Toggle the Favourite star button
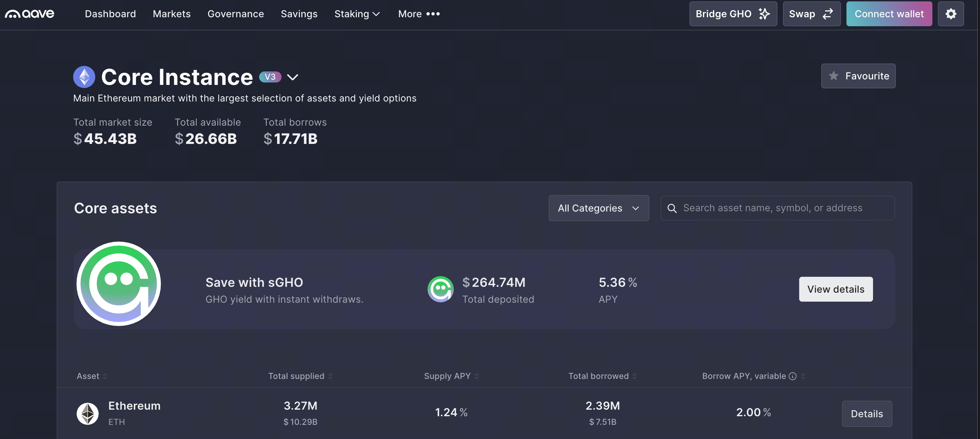 pyautogui.click(x=858, y=76)
